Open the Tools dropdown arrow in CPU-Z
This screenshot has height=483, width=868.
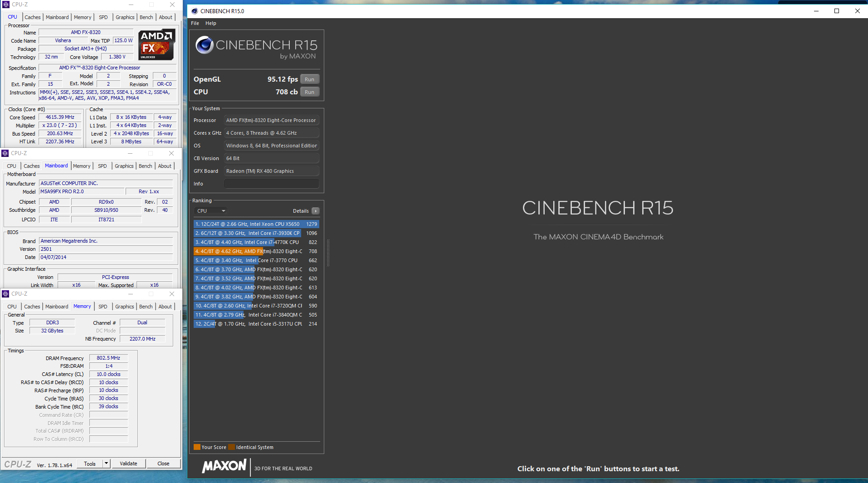tap(107, 463)
